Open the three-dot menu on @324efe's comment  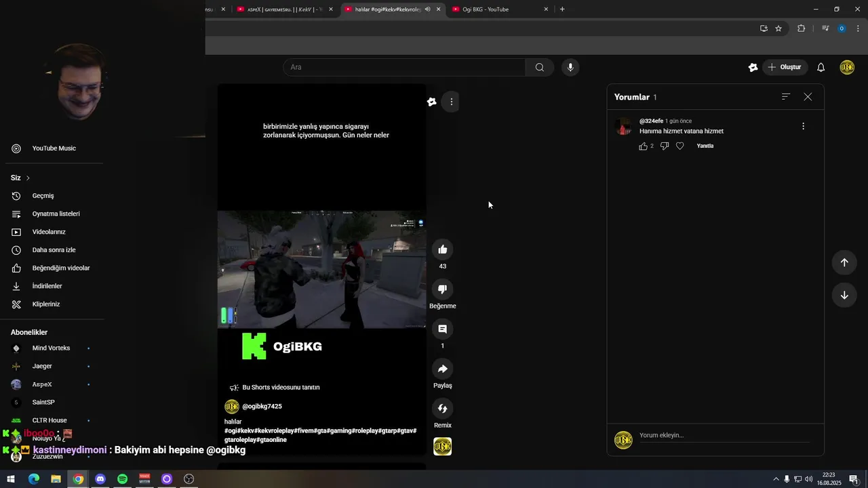[803, 126]
